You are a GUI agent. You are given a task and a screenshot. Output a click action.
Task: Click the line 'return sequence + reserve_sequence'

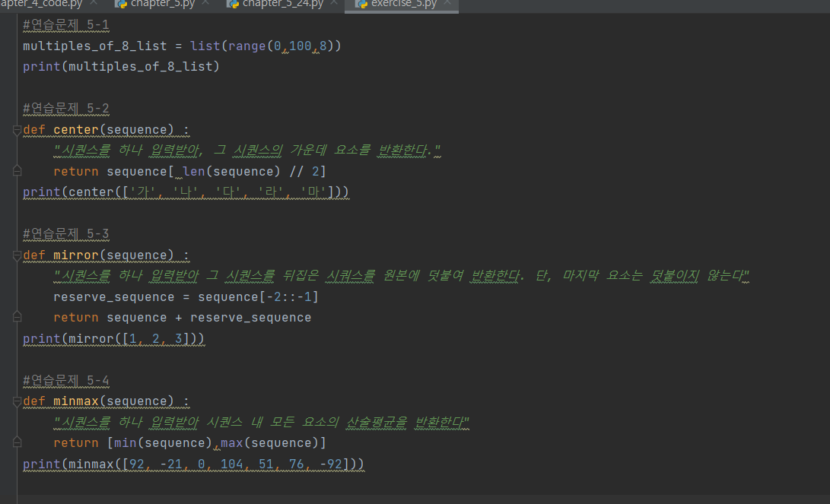coord(182,317)
